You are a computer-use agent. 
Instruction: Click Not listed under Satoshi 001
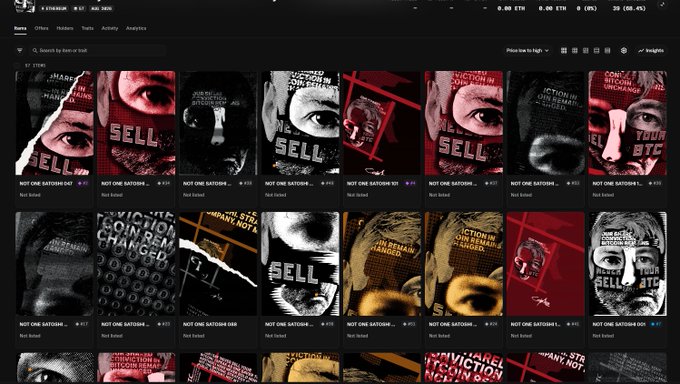tap(603, 335)
